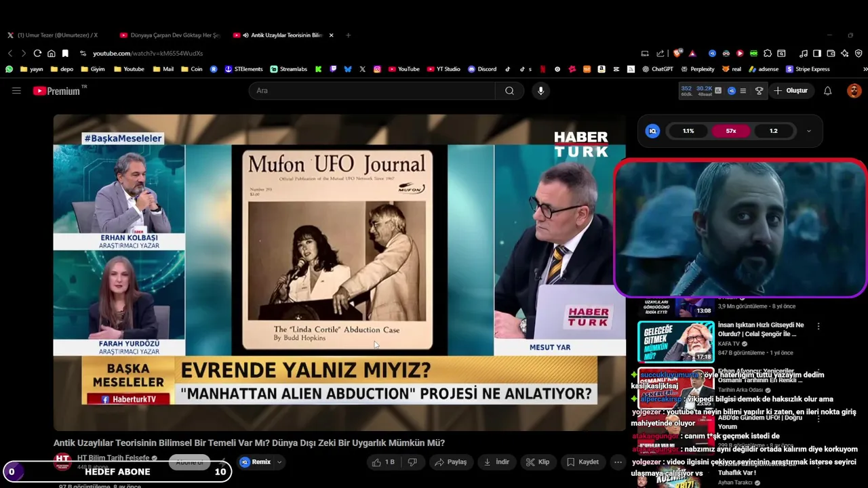The height and width of the screenshot is (488, 868).
Task: Download the video with İndir
Action: point(496,462)
